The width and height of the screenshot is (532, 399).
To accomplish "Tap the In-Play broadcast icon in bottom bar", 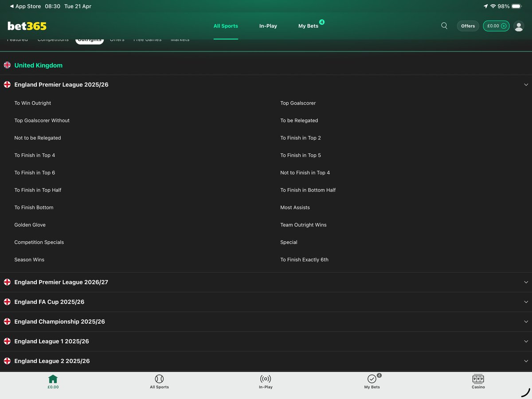I will click(x=266, y=379).
